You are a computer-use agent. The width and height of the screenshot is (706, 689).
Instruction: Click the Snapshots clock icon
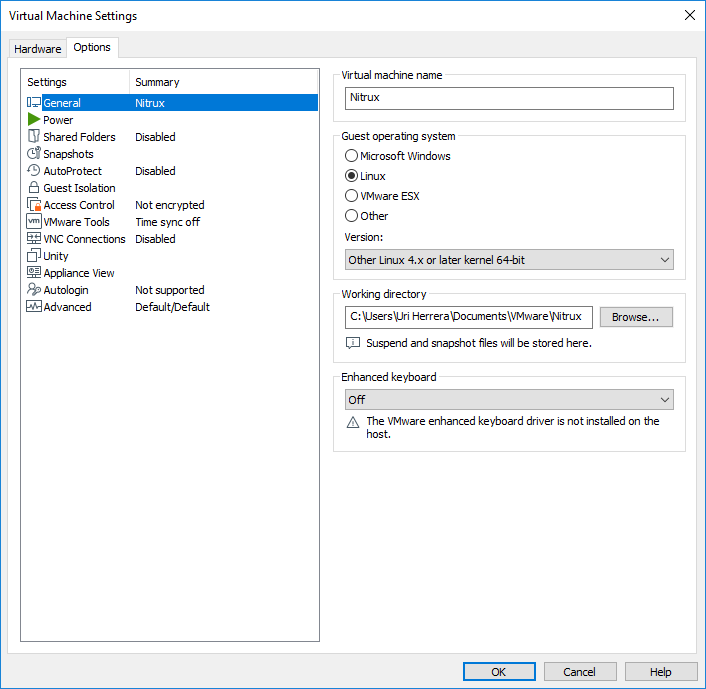[34, 154]
